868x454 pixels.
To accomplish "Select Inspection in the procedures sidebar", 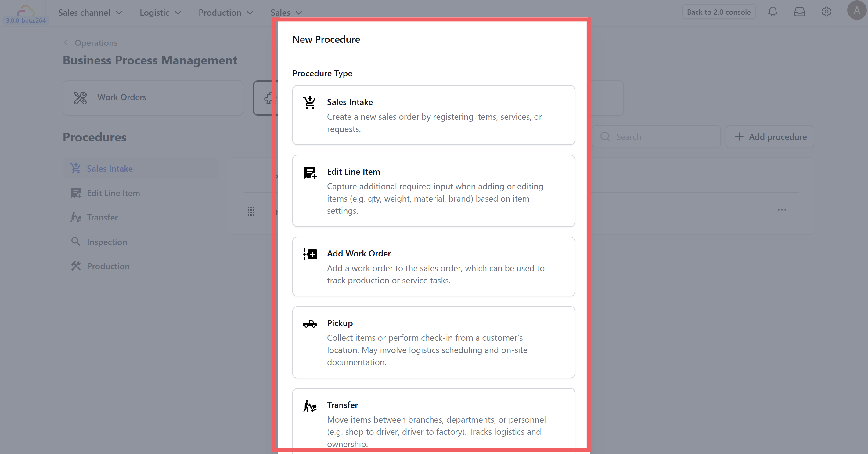I will pos(106,242).
